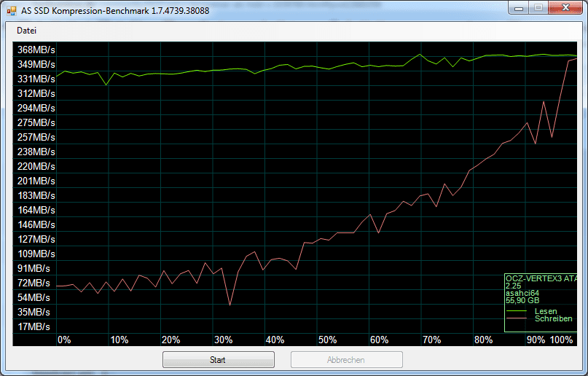Click the OCZ-VERTEX3 drive name in legend

coord(541,278)
